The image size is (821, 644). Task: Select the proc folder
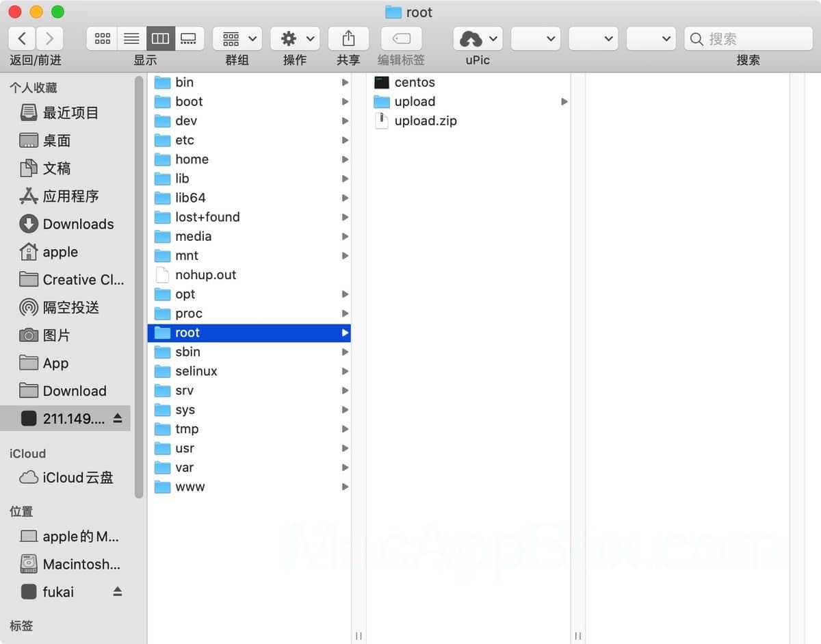pyautogui.click(x=249, y=313)
